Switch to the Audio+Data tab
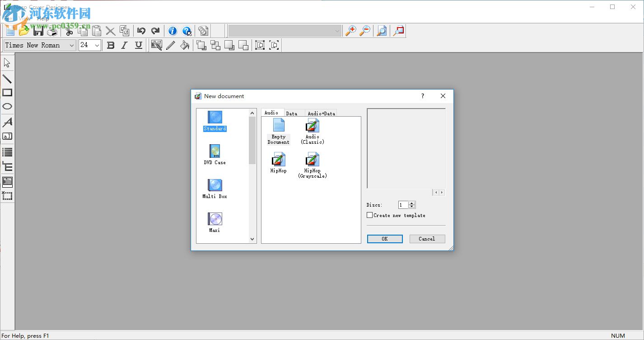 pos(321,113)
